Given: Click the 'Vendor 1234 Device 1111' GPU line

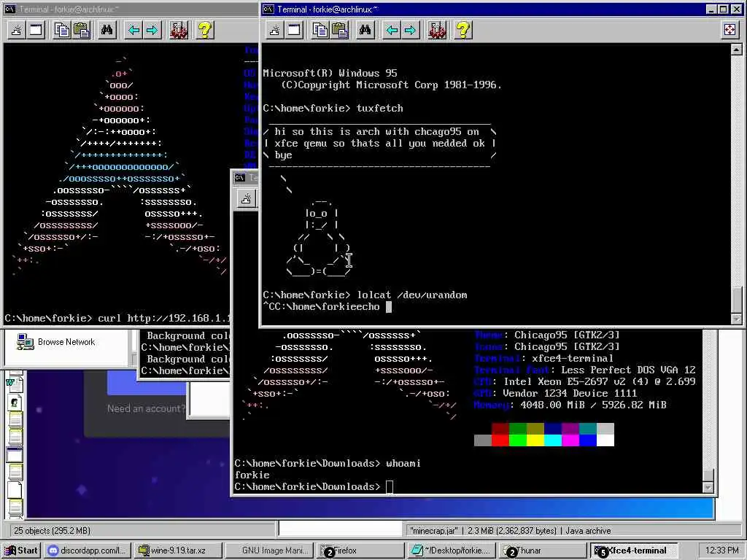Looking at the screenshot, I should point(555,393).
